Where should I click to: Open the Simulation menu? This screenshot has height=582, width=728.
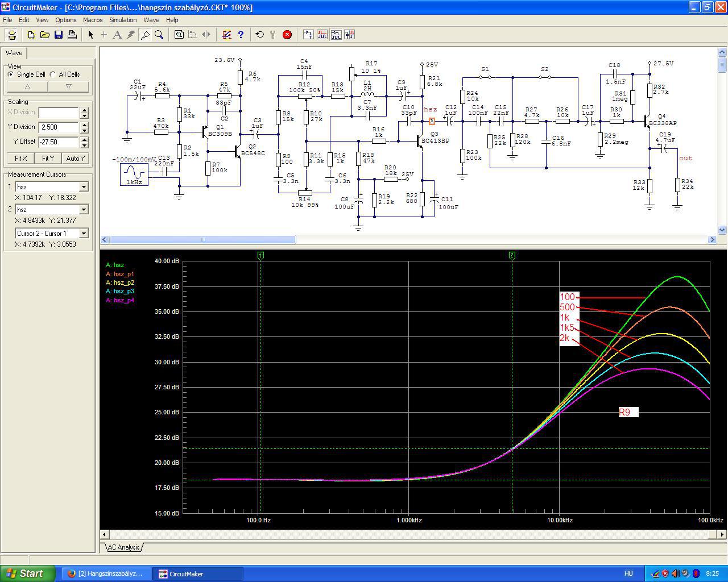click(x=123, y=20)
